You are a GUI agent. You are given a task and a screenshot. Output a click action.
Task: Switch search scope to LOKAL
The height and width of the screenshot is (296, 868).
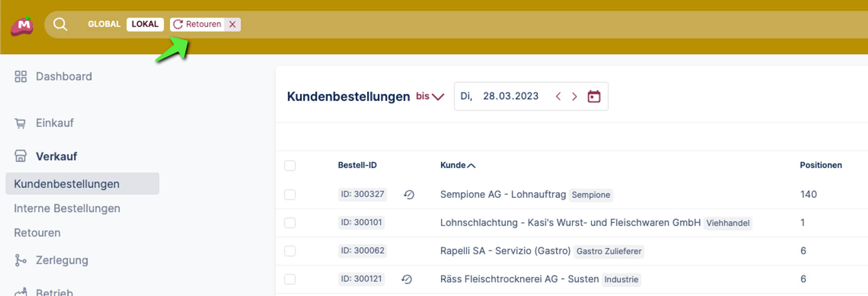[x=145, y=24]
